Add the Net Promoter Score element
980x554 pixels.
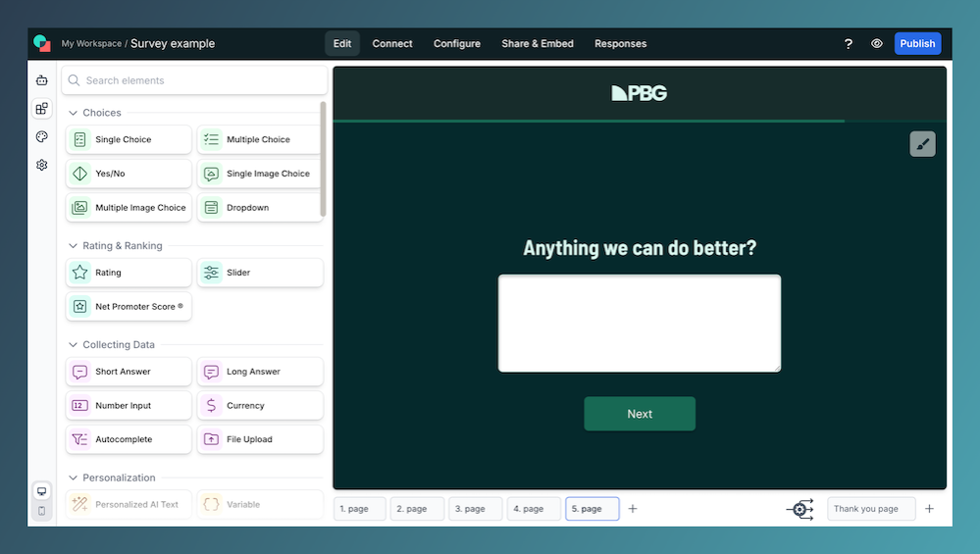(x=129, y=307)
